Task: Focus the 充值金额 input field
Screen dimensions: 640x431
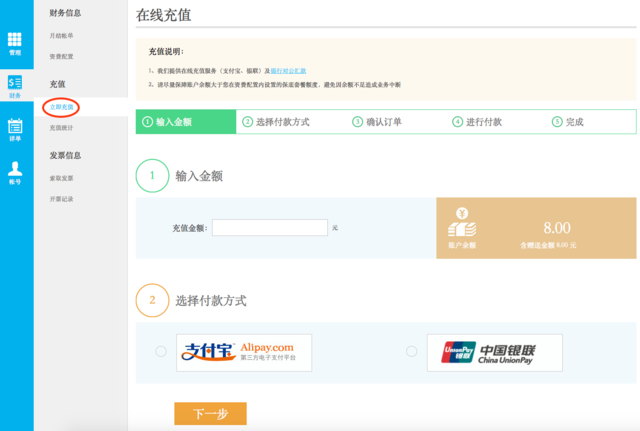Action: pyautogui.click(x=270, y=227)
